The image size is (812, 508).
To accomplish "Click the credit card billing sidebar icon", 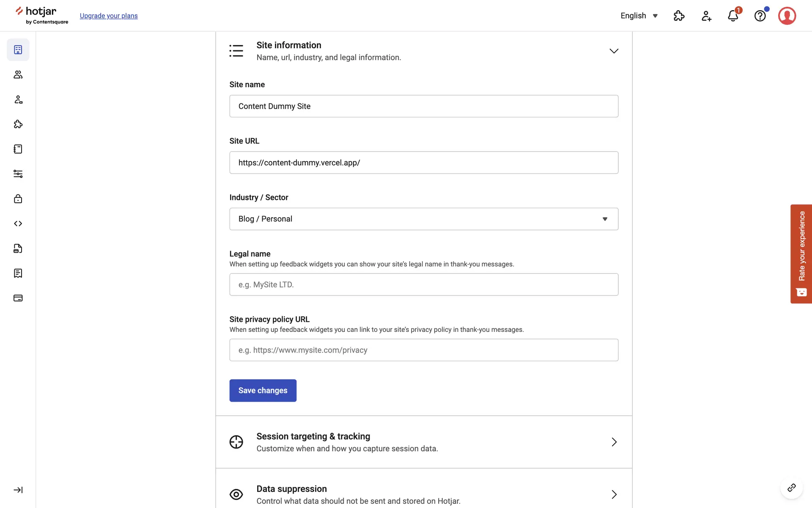I will pos(18,298).
